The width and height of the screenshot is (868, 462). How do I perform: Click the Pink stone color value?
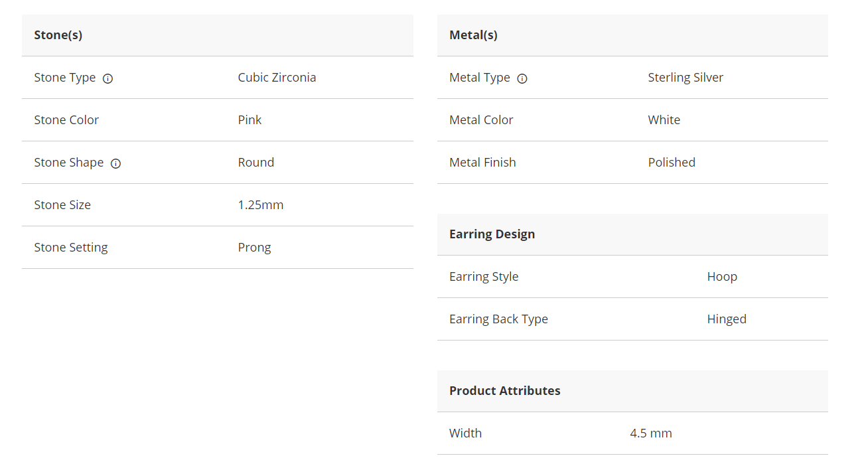point(250,120)
